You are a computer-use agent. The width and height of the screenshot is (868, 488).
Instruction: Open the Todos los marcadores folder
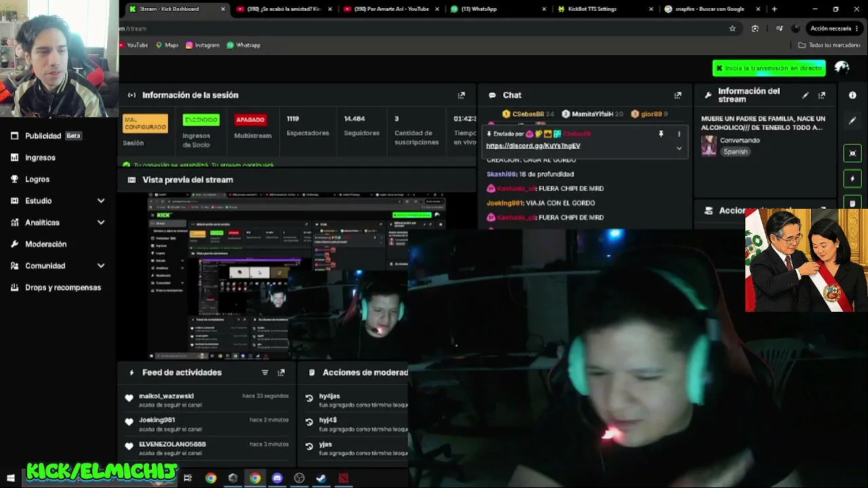[829, 45]
